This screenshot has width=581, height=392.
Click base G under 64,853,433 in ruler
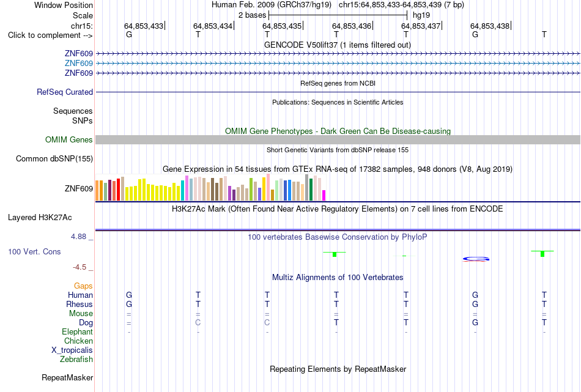pyautogui.click(x=129, y=34)
